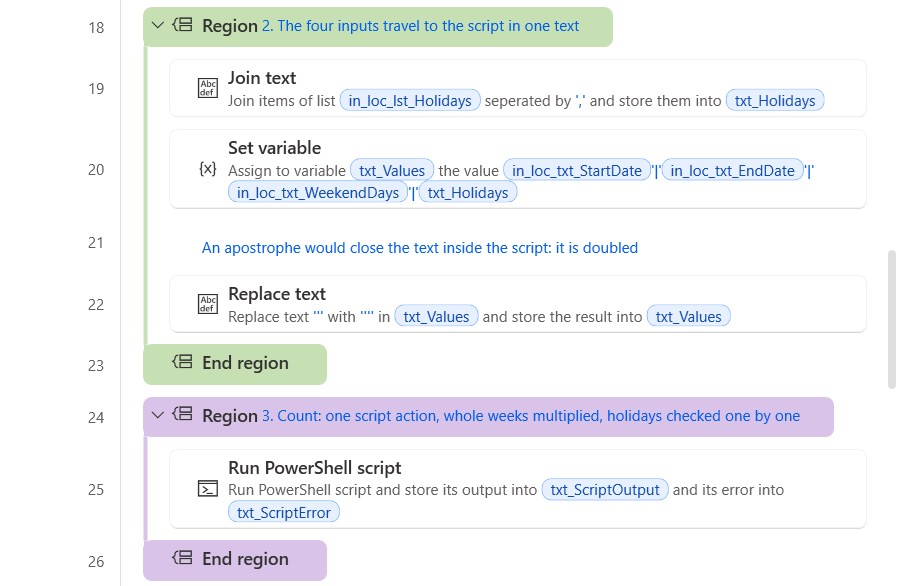The image size is (897, 586).
Task: Click the txt_ScriptOutput variable
Action: tap(605, 490)
